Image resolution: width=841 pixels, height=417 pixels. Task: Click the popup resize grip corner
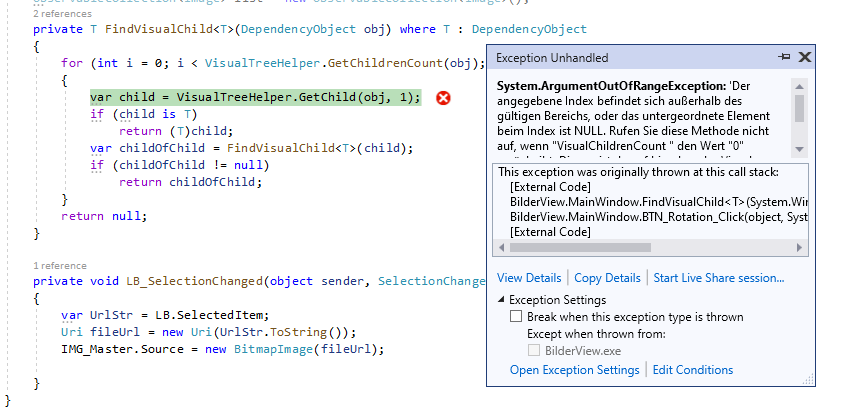click(808, 380)
